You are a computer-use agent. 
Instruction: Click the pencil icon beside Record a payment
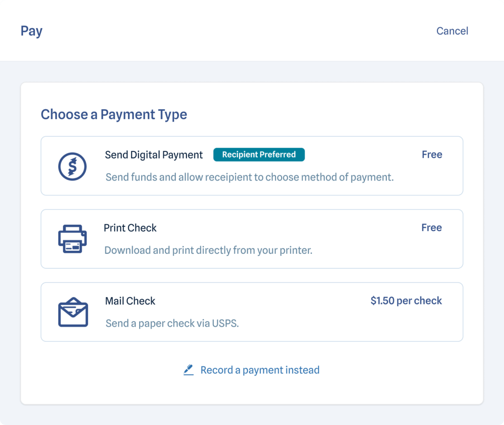(x=189, y=370)
